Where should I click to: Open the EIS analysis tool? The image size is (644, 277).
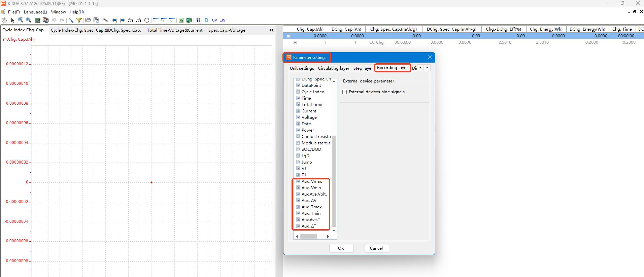tap(223, 20)
